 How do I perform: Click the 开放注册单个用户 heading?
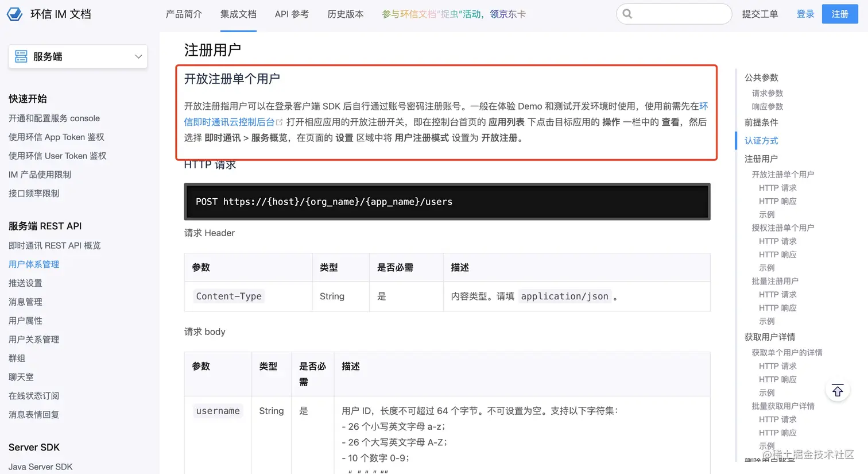pyautogui.click(x=232, y=79)
